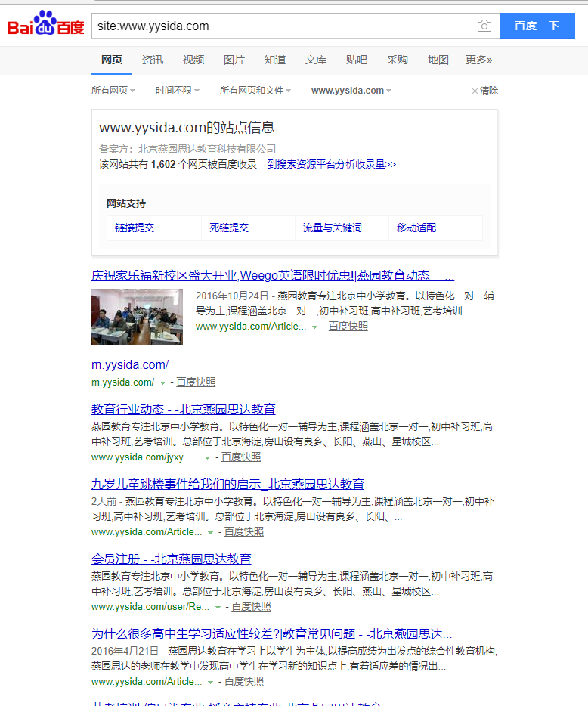The width and height of the screenshot is (588, 706).
Task: Open result 教育行业动态 - -北京燕园思达教育
Action: tap(183, 409)
